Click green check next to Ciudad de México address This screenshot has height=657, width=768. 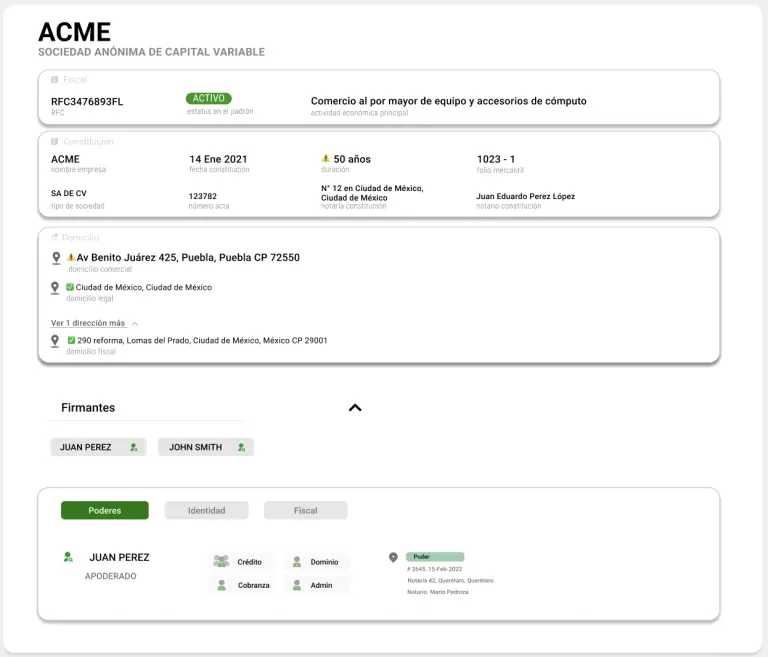[x=70, y=288]
